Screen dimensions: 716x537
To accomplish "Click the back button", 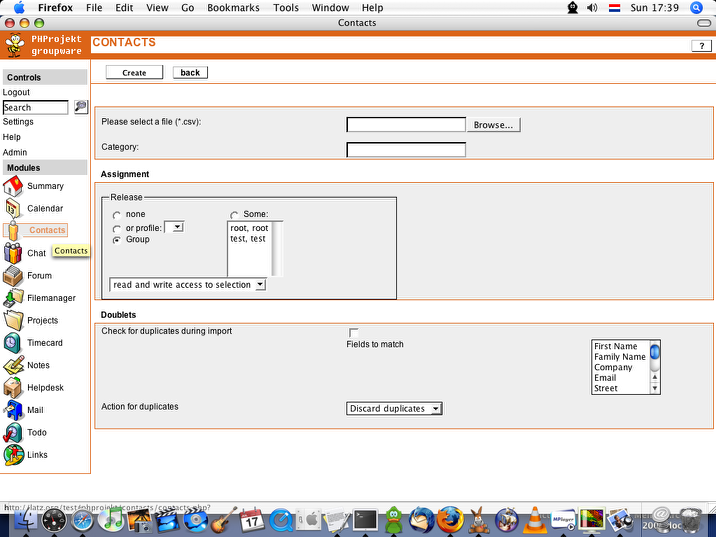I will coord(190,73).
